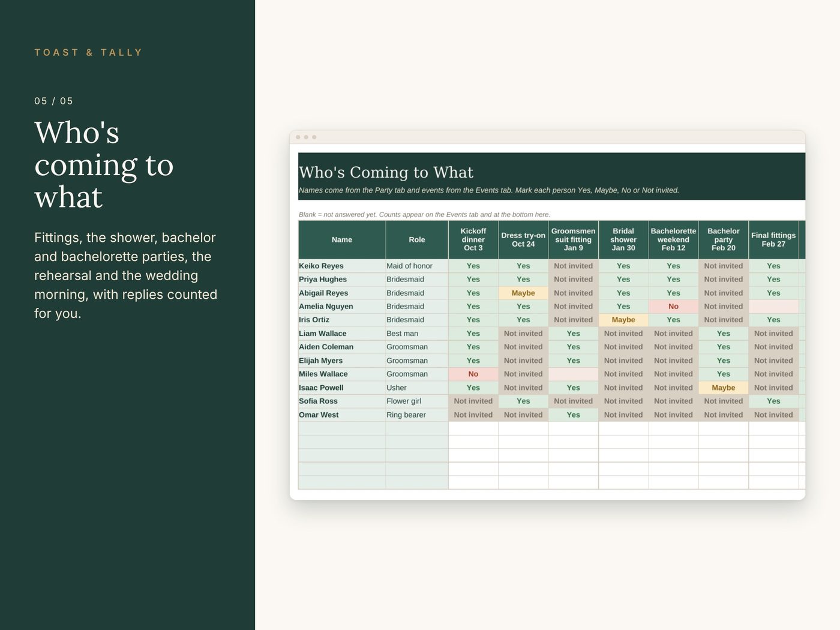Select the Kickoff dinner Oct 3 header
This screenshot has width=840, height=630.
tap(473, 240)
